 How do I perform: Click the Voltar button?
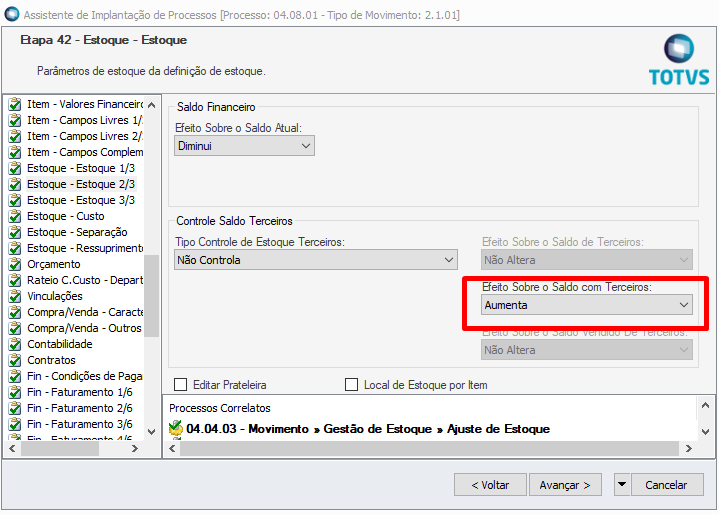click(x=490, y=484)
